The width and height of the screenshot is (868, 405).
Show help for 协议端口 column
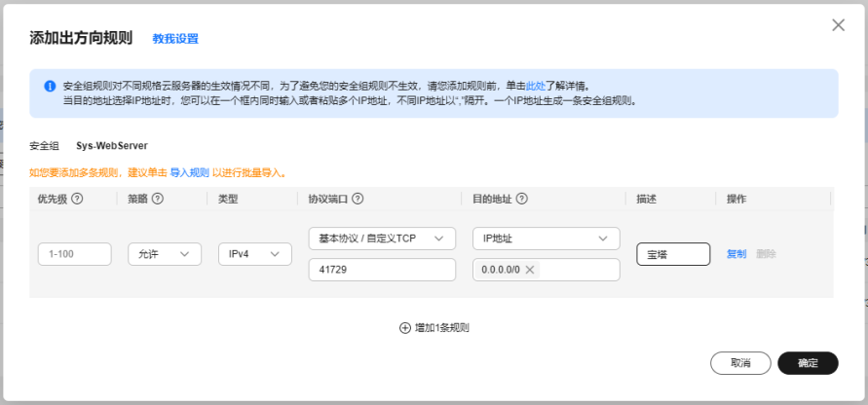pyautogui.click(x=358, y=199)
